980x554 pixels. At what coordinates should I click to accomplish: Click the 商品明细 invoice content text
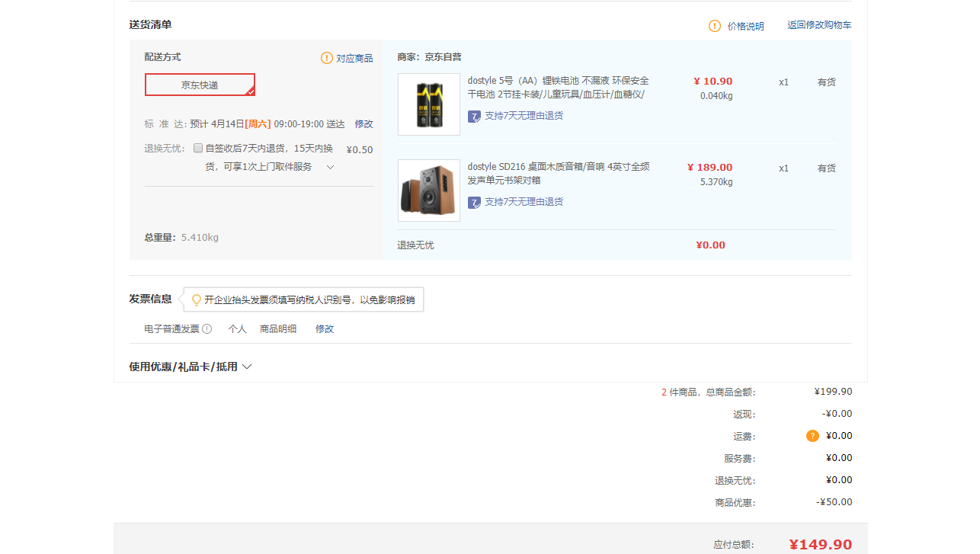click(x=278, y=329)
